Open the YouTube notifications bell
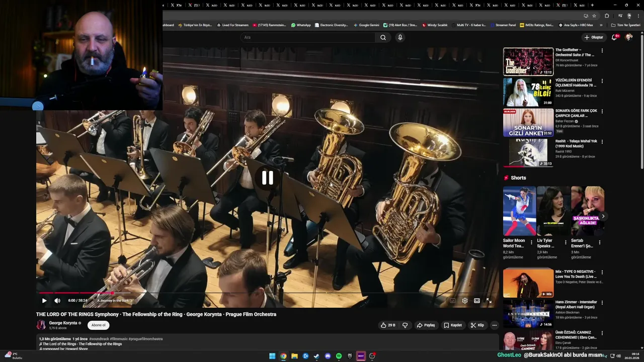Screen dimensions: 644x362 pyautogui.click(x=614, y=37)
